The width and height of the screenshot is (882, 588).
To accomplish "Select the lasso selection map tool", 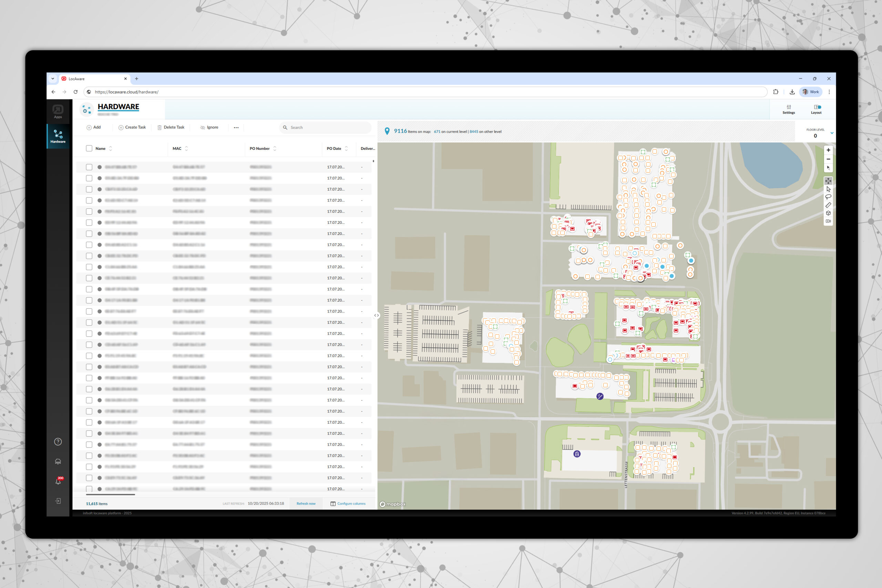I will coord(828,197).
